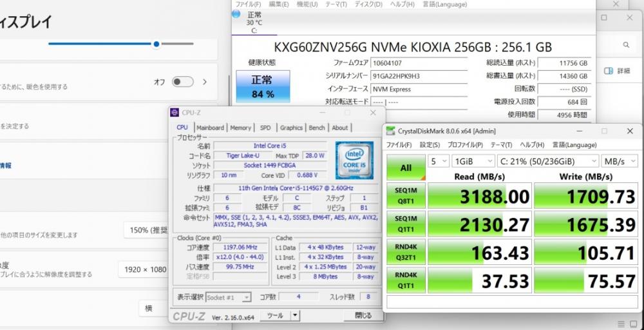Open the C: 21% (50/236GiB) drive dropdown

pyautogui.click(x=548, y=161)
